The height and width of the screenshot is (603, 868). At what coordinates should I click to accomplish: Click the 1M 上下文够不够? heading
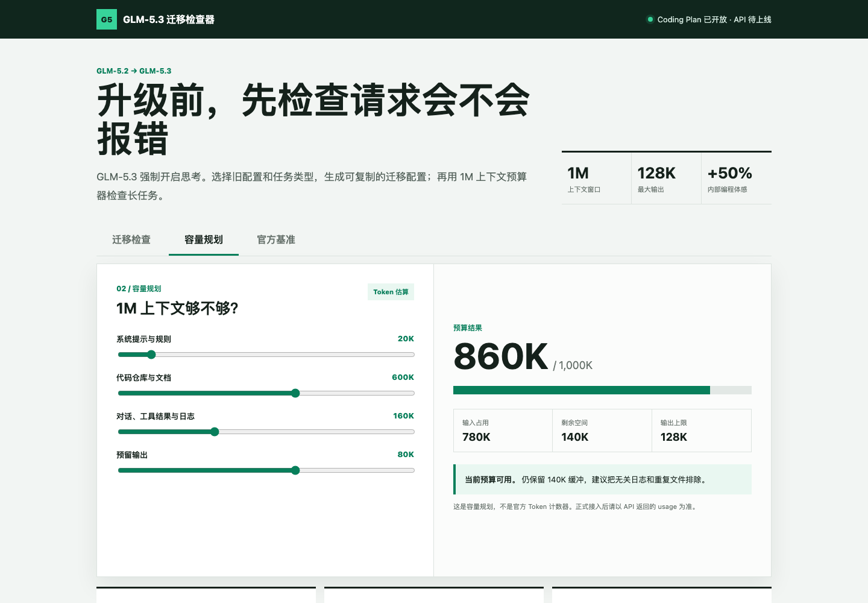[177, 309]
